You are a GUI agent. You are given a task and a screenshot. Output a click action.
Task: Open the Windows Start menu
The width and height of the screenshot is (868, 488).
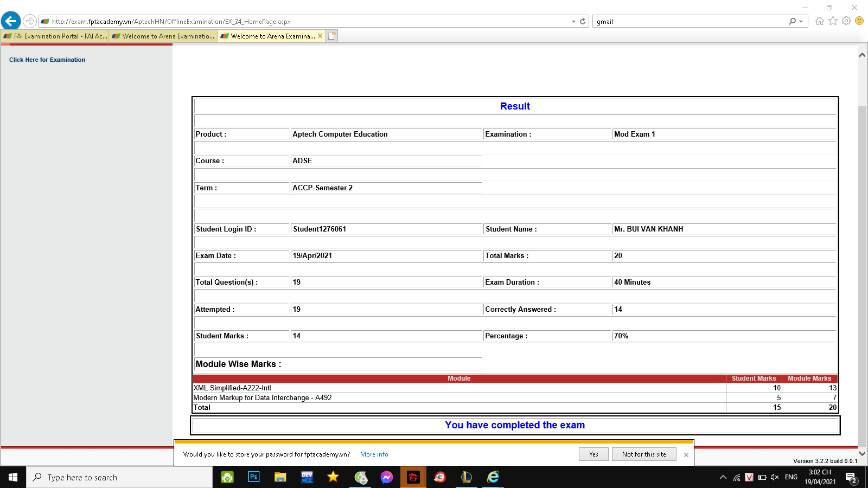[x=13, y=477]
